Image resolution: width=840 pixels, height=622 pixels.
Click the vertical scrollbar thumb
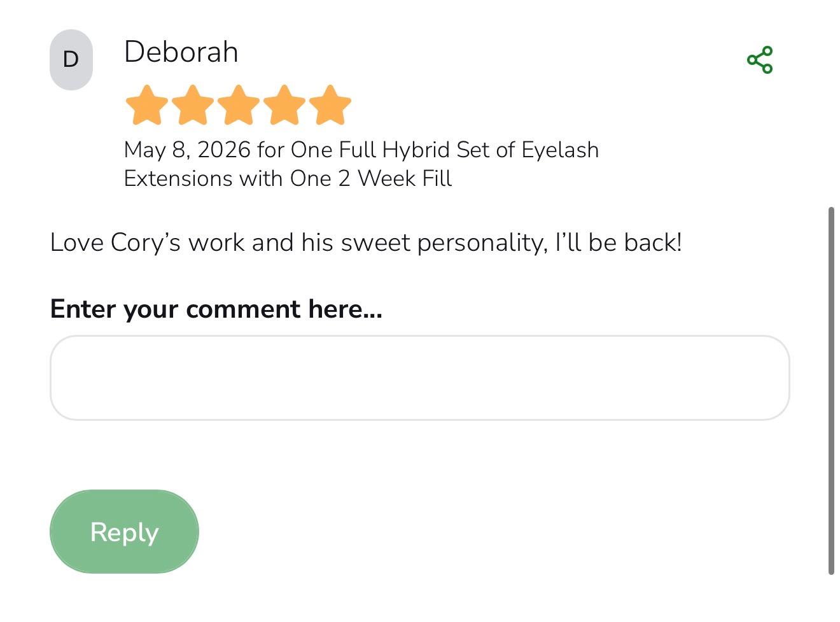coord(831,391)
